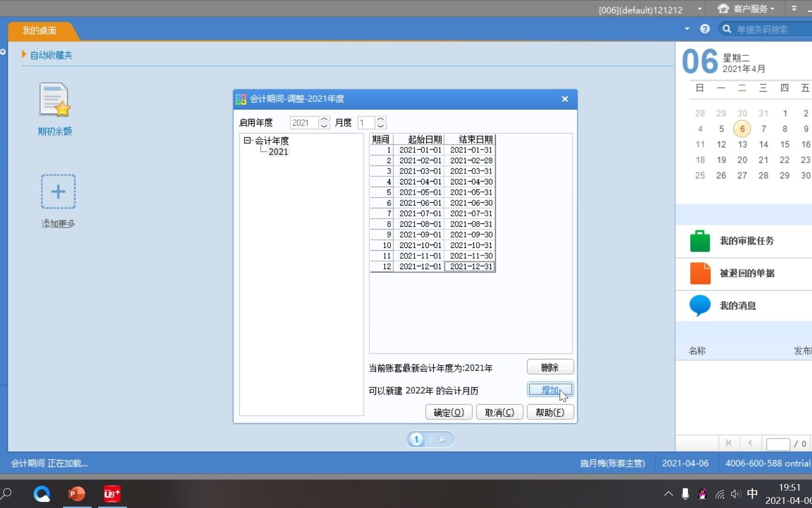
Task: Select day 6 in the calendar
Action: click(742, 129)
